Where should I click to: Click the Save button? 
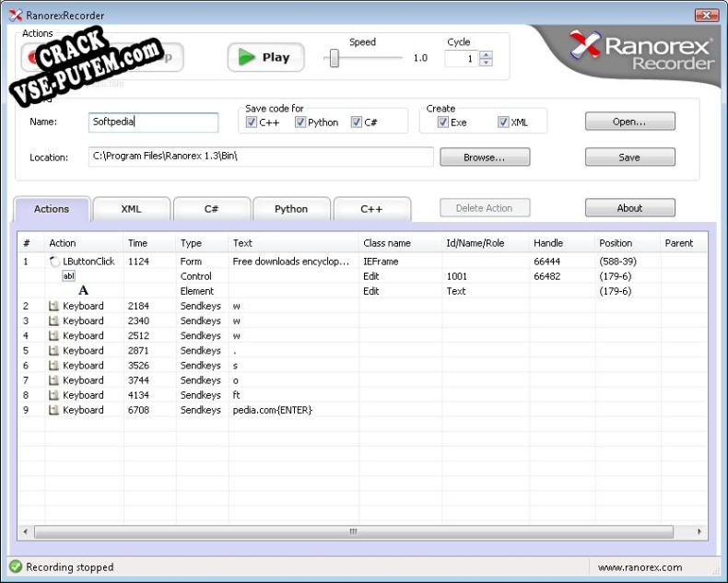click(630, 157)
